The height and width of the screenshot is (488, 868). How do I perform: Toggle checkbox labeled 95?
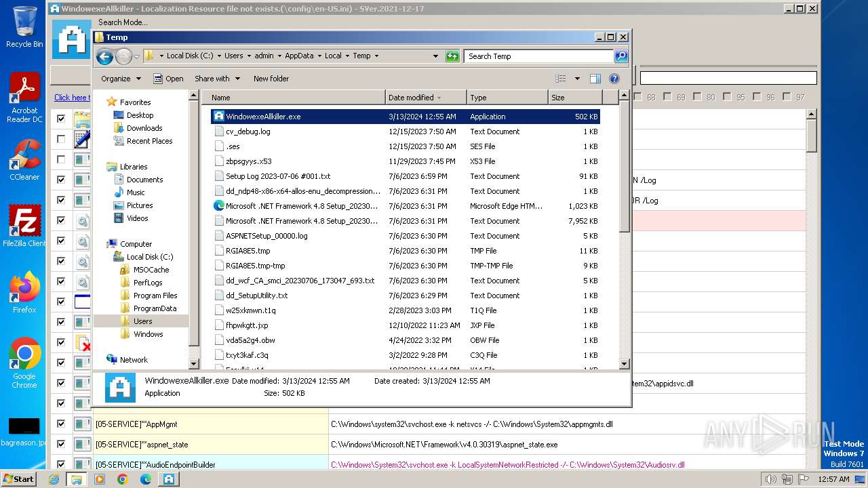tap(727, 97)
